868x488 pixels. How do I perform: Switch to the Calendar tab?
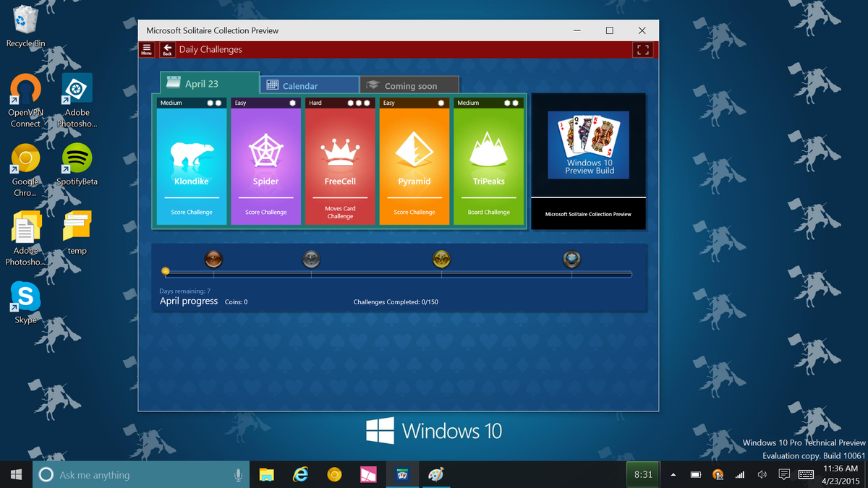309,85
